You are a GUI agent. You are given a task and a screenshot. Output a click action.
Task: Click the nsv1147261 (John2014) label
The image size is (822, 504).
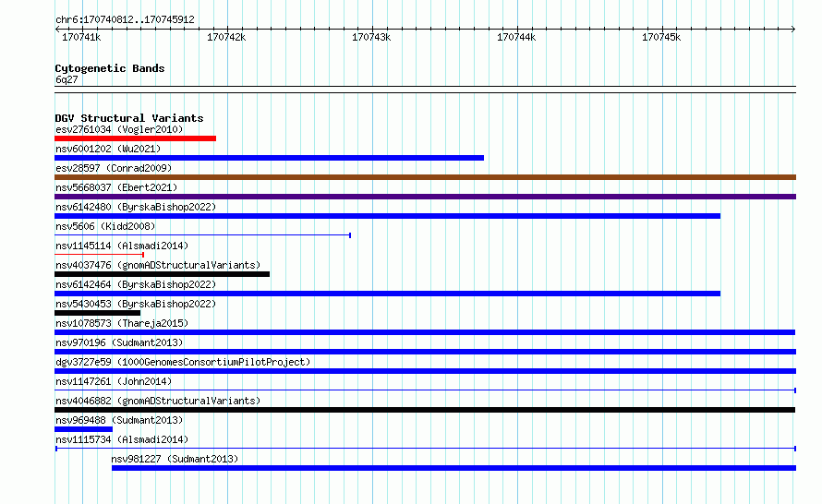(x=114, y=381)
